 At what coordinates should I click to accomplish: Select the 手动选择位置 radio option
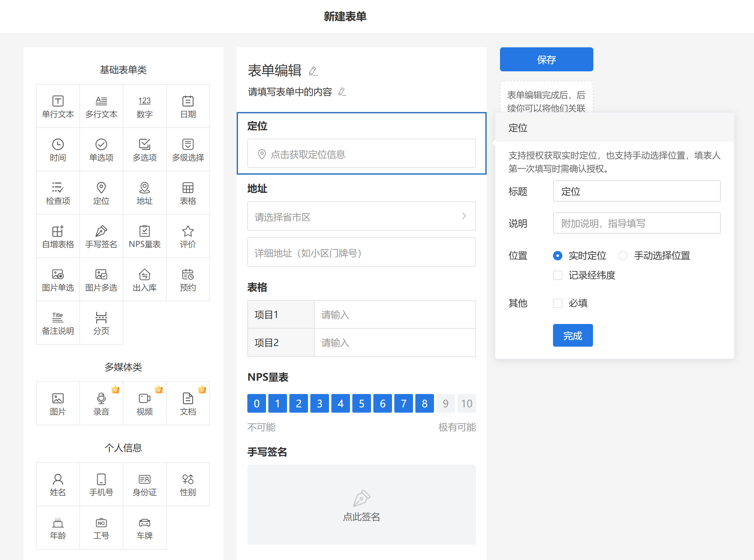coord(623,256)
